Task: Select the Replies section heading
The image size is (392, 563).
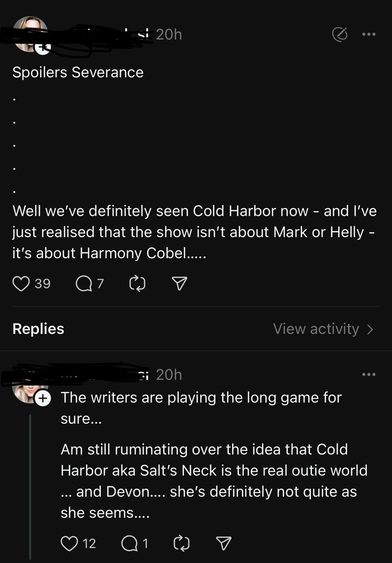Action: click(38, 329)
